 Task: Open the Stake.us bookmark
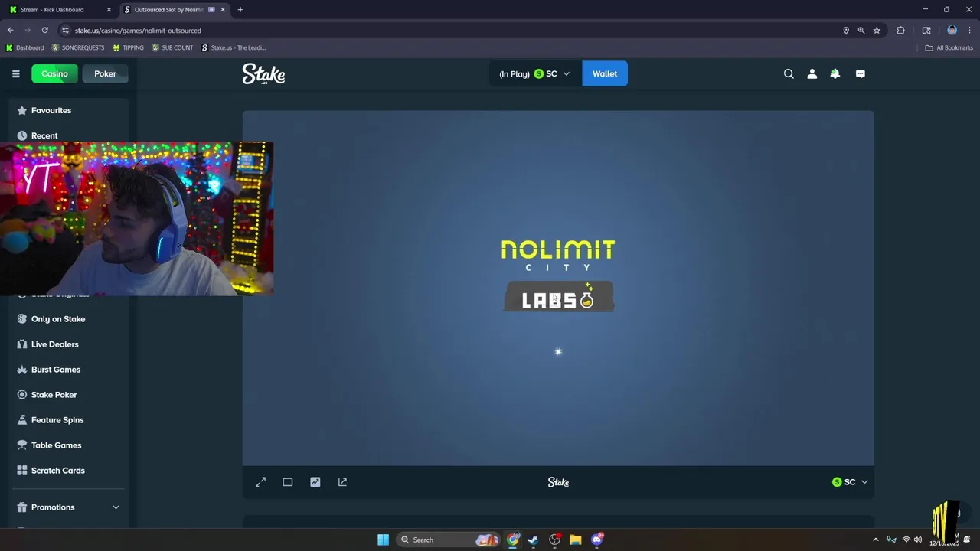point(234,47)
